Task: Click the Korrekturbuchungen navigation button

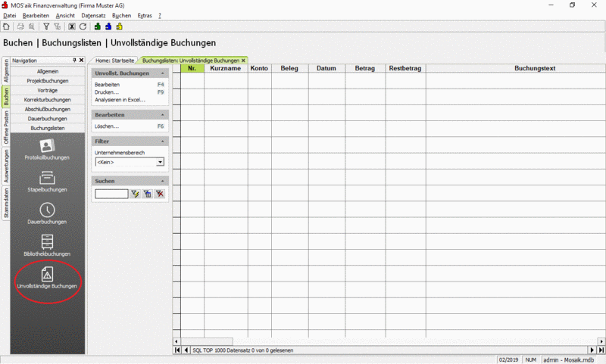Action: click(48, 100)
